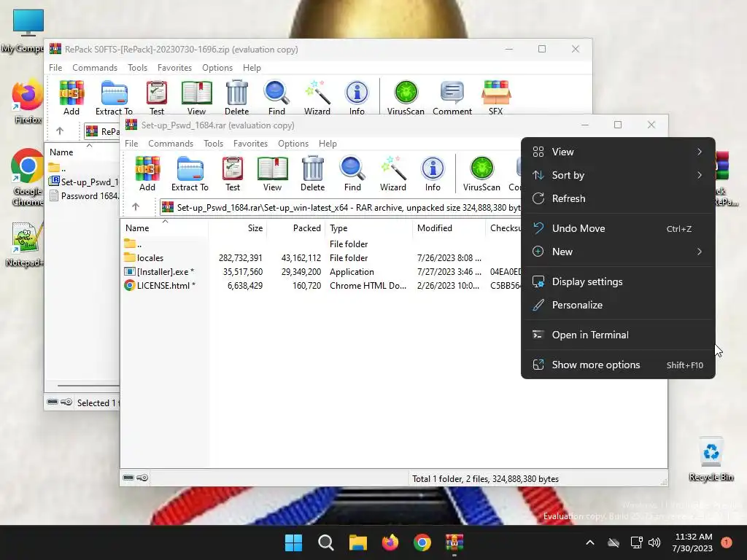Image resolution: width=747 pixels, height=560 pixels.
Task: Click Find icon in Set-up_Pswd_1684.rar window
Action: 352,174
